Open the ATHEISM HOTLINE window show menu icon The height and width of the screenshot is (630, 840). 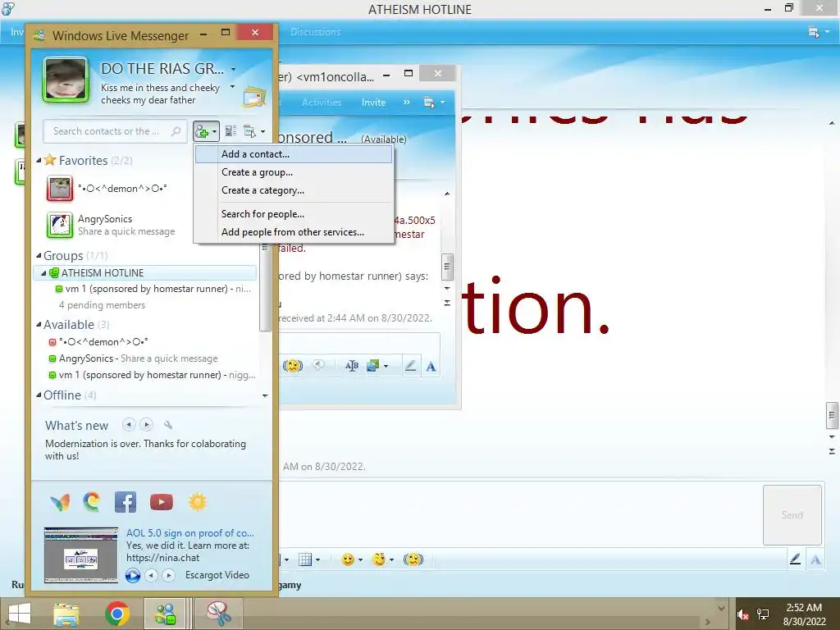point(819,33)
